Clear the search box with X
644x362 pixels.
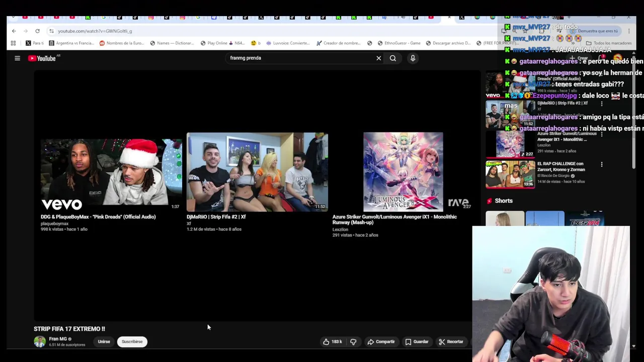(x=379, y=58)
